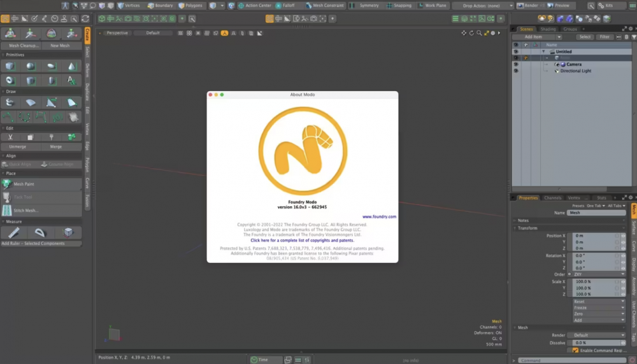Click the funnel filter icon in Scenes panel
Image resolution: width=637 pixels, height=364 pixels.
pos(634,37)
